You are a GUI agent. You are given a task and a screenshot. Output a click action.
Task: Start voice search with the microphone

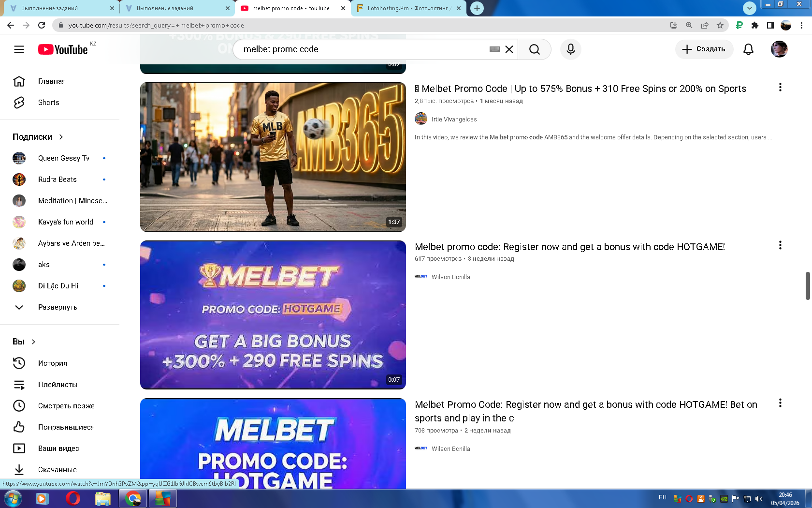571,49
